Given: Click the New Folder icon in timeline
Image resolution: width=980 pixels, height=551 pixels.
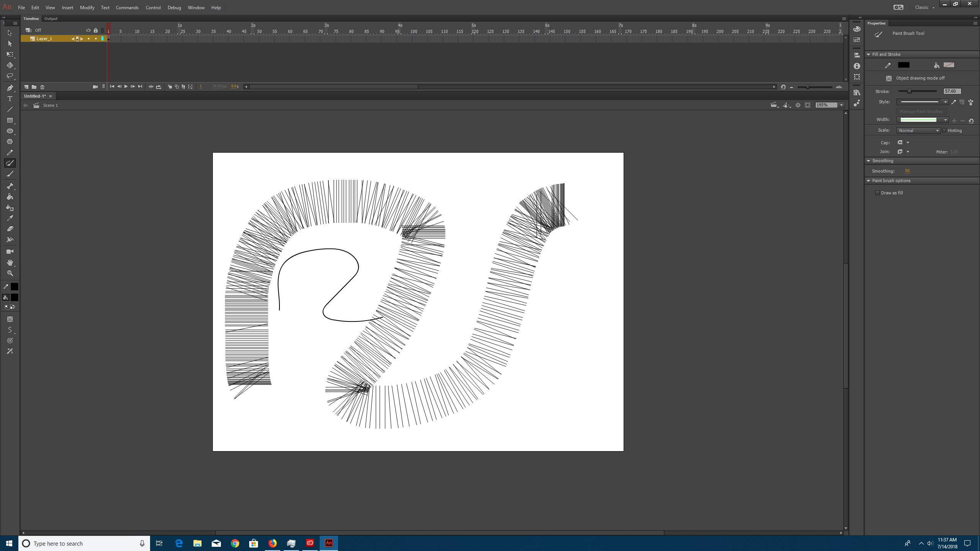Looking at the screenshot, I should (34, 87).
